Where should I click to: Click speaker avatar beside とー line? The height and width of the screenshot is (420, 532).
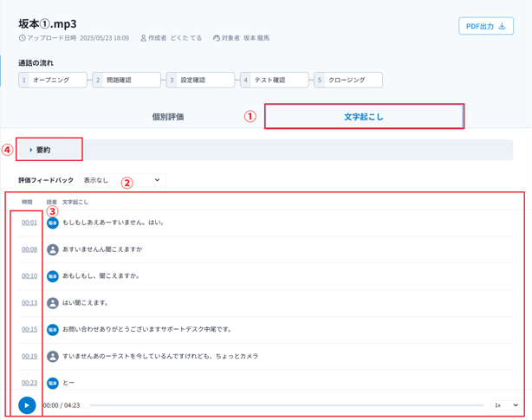tap(53, 383)
